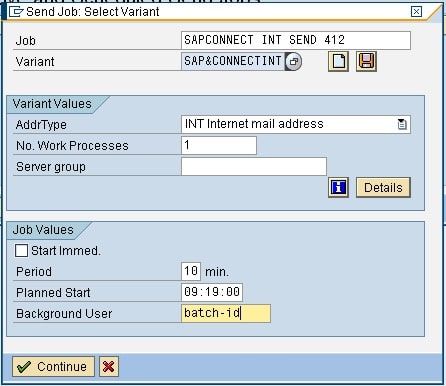Click the Job label
The width and height of the screenshot is (446, 386).
[x=25, y=41]
